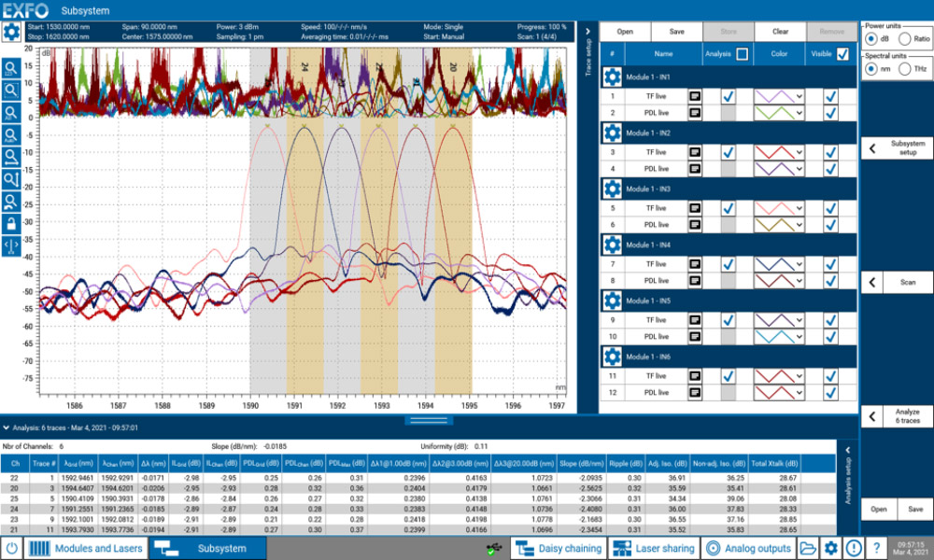Collapse the Analysis 6 traces panel

[x=7, y=427]
